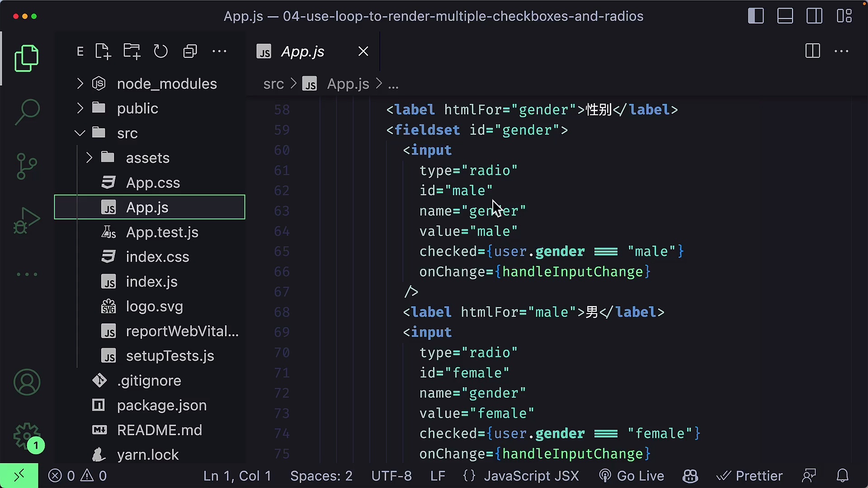Click JavaScript JSX language mode selector
Image resolution: width=868 pixels, height=488 pixels.
[x=531, y=476]
